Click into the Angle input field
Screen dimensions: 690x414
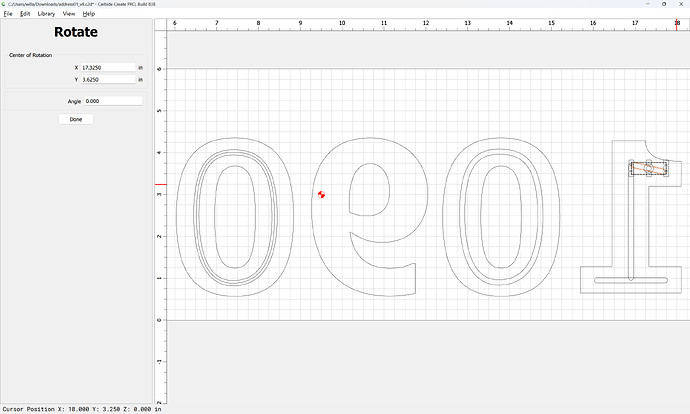tap(113, 101)
